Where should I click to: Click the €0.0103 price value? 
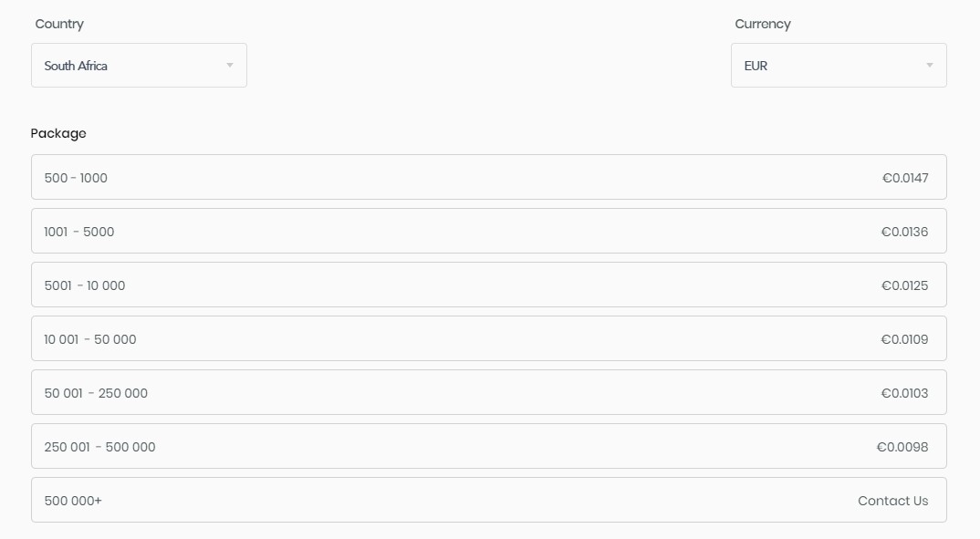tap(904, 393)
